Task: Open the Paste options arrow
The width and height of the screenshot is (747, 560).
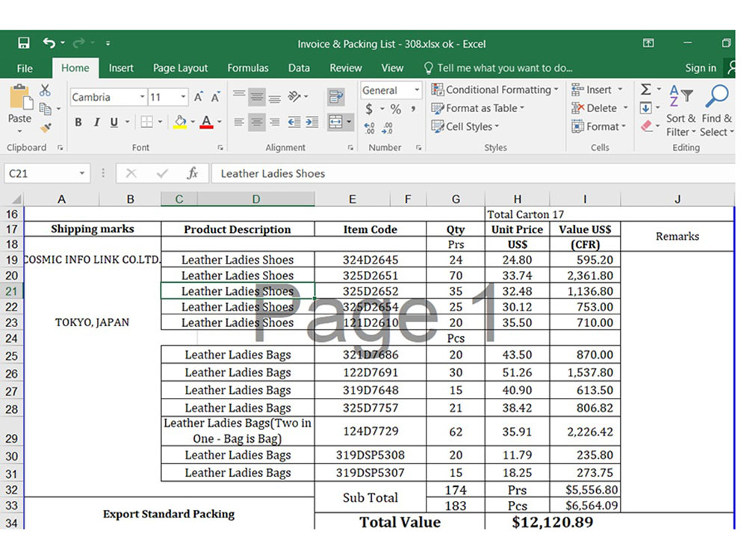Action: [19, 131]
